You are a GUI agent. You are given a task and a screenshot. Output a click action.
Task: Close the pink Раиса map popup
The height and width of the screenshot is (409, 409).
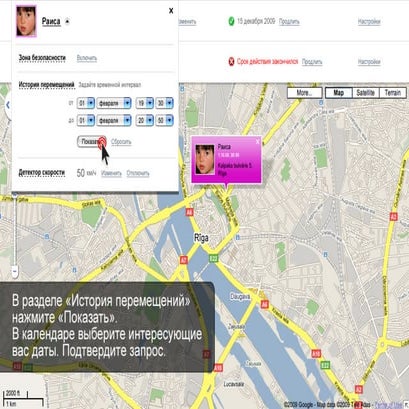coord(257,142)
